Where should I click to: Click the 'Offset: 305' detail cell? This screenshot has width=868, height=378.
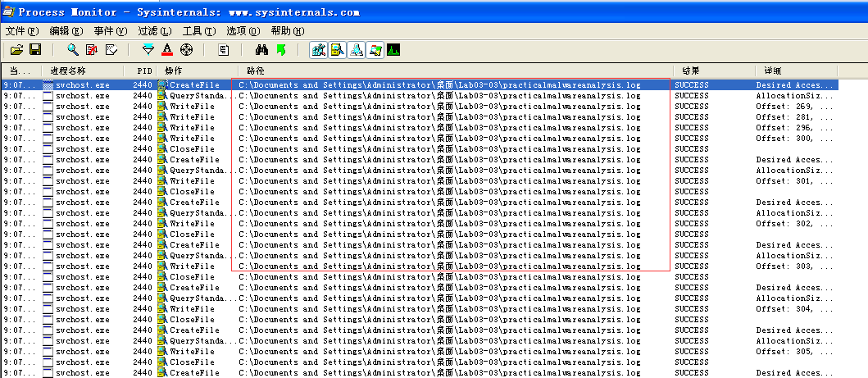tap(794, 352)
